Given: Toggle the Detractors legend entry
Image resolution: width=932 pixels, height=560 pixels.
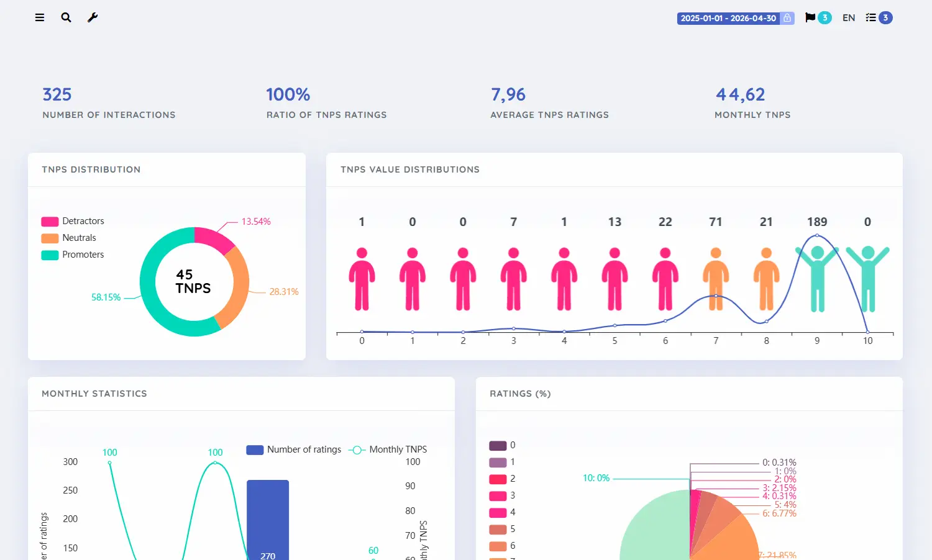Looking at the screenshot, I should point(73,221).
